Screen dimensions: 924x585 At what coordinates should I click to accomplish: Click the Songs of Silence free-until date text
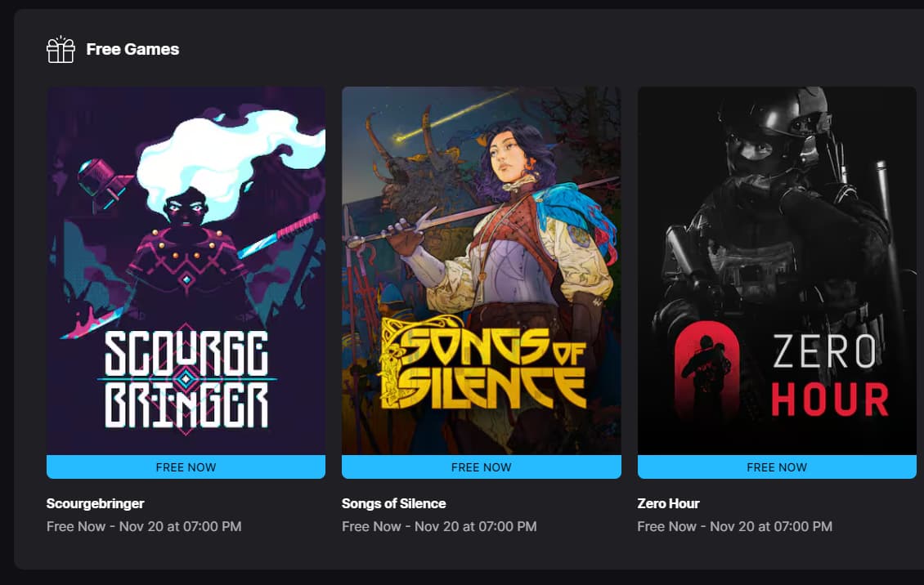[x=439, y=526]
